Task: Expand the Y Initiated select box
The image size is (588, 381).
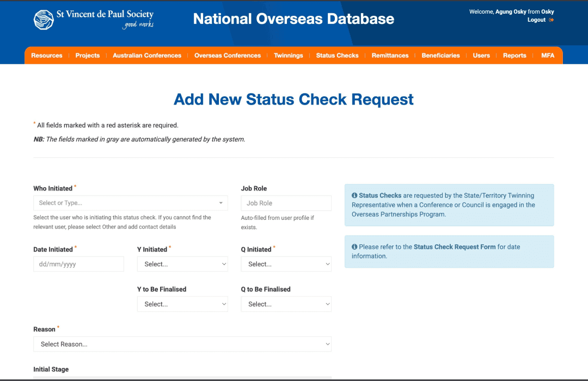Action: 182,264
